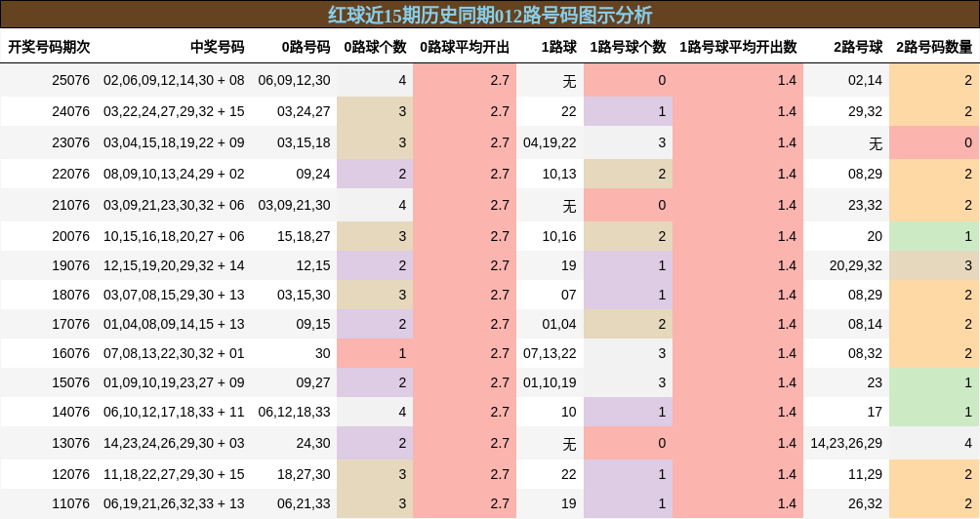
Task: Click 1路球 cell 01,10,19
Action: (x=550, y=382)
